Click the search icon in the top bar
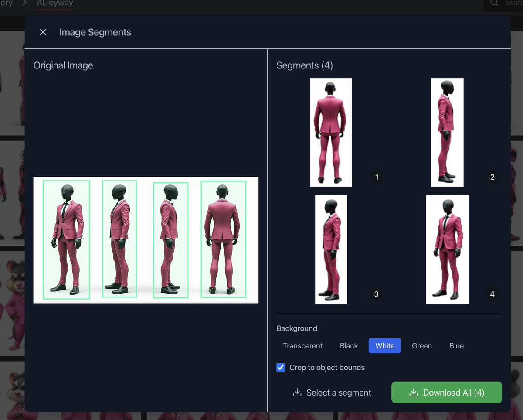The height and width of the screenshot is (420, 523). (x=493, y=3)
